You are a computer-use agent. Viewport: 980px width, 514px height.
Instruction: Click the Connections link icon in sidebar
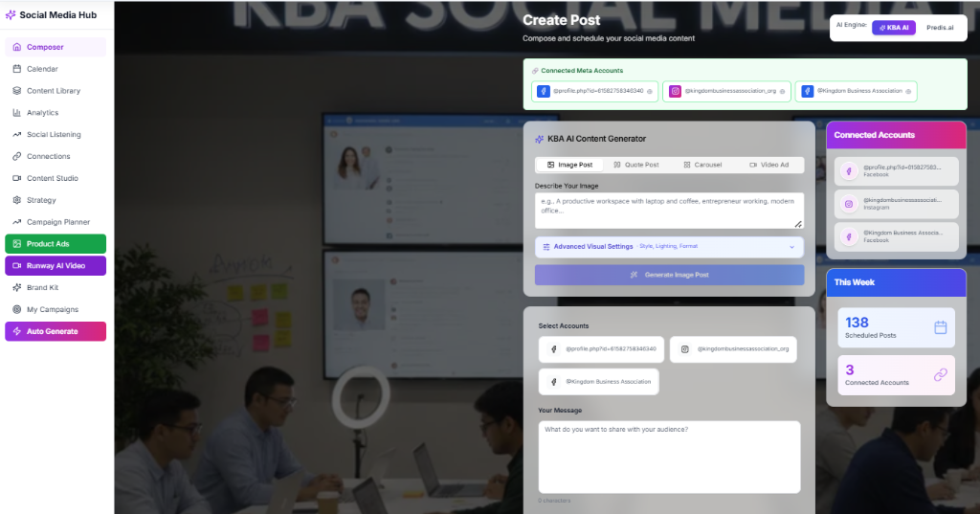coord(17,156)
